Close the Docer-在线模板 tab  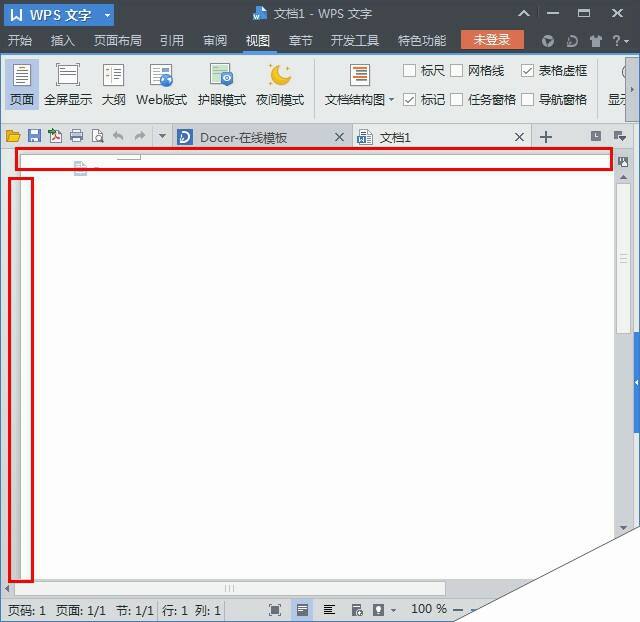coord(339,137)
